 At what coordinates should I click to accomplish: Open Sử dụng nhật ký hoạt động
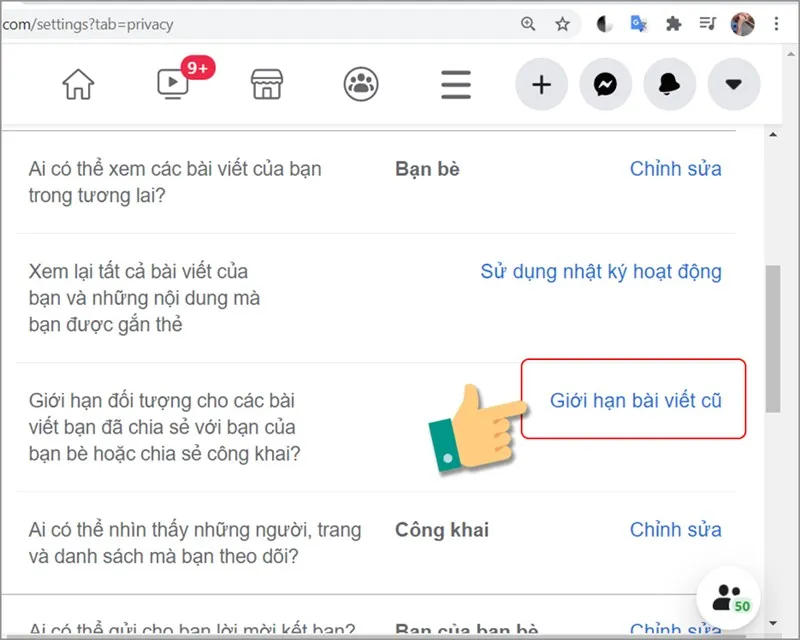pyautogui.click(x=601, y=271)
